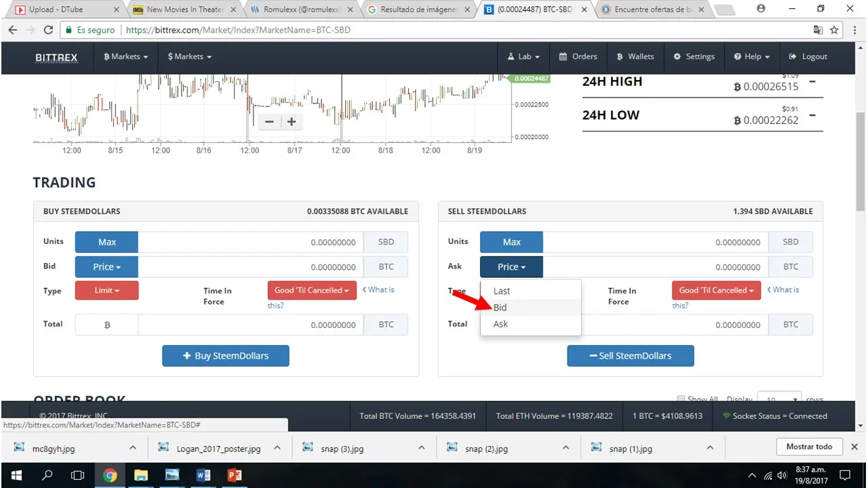The width and height of the screenshot is (868, 488).
Task: Open Word from the taskbar
Action: click(x=203, y=475)
